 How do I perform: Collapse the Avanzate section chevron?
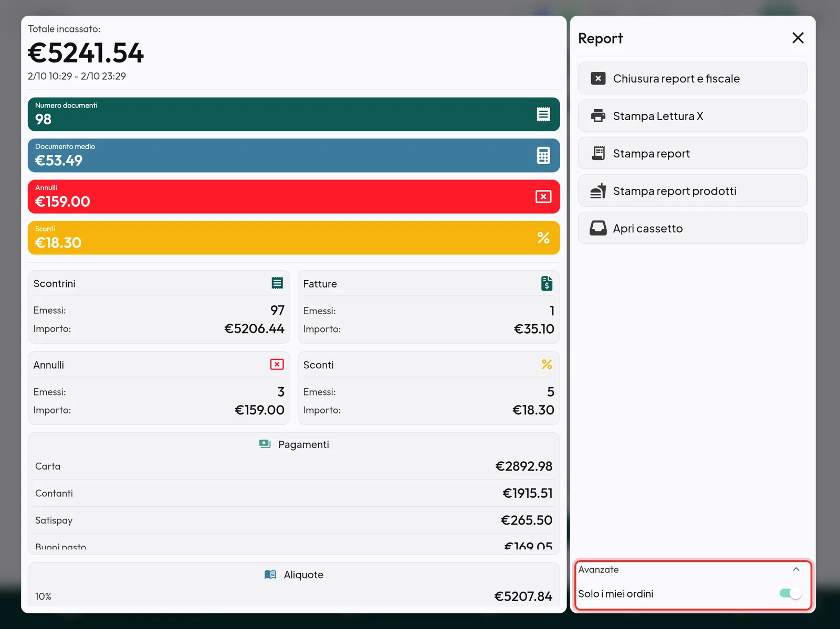pyautogui.click(x=796, y=569)
